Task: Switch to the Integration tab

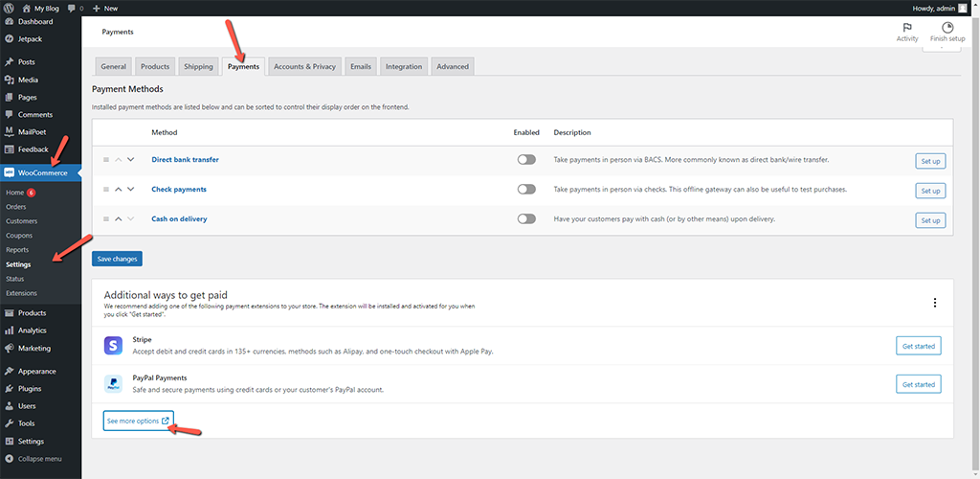Action: click(x=404, y=66)
